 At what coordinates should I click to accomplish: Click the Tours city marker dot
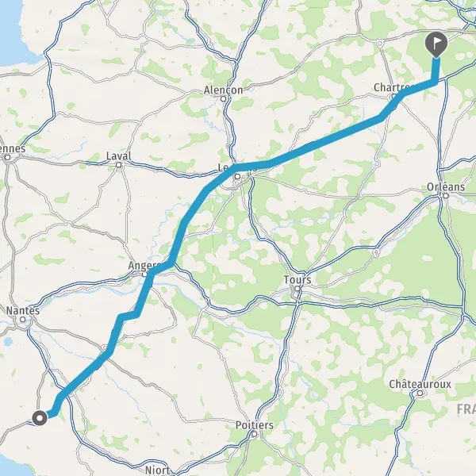297,289
